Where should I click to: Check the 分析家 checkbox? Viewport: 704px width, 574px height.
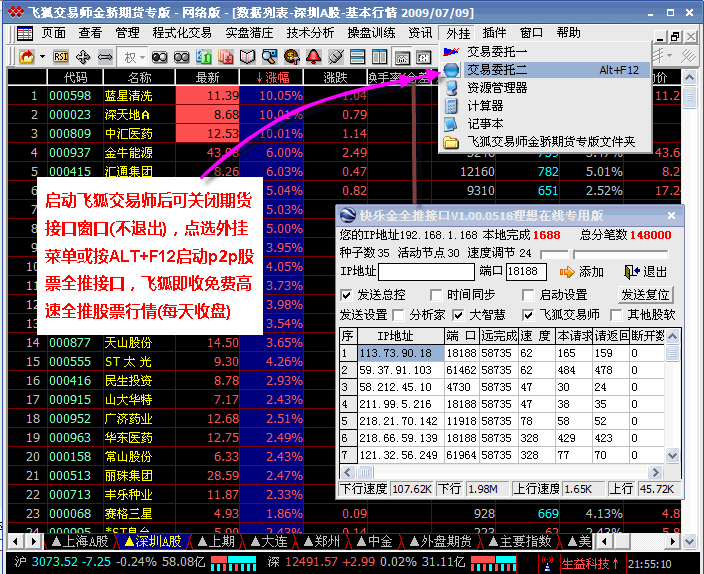pos(398,315)
